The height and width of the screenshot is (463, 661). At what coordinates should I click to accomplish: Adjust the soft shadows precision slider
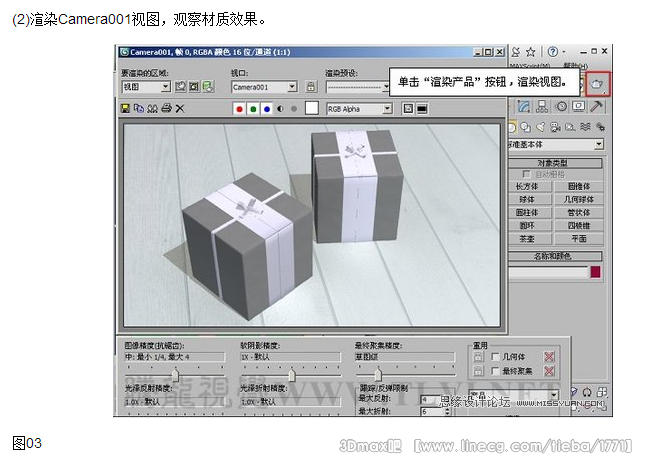pyautogui.click(x=291, y=374)
